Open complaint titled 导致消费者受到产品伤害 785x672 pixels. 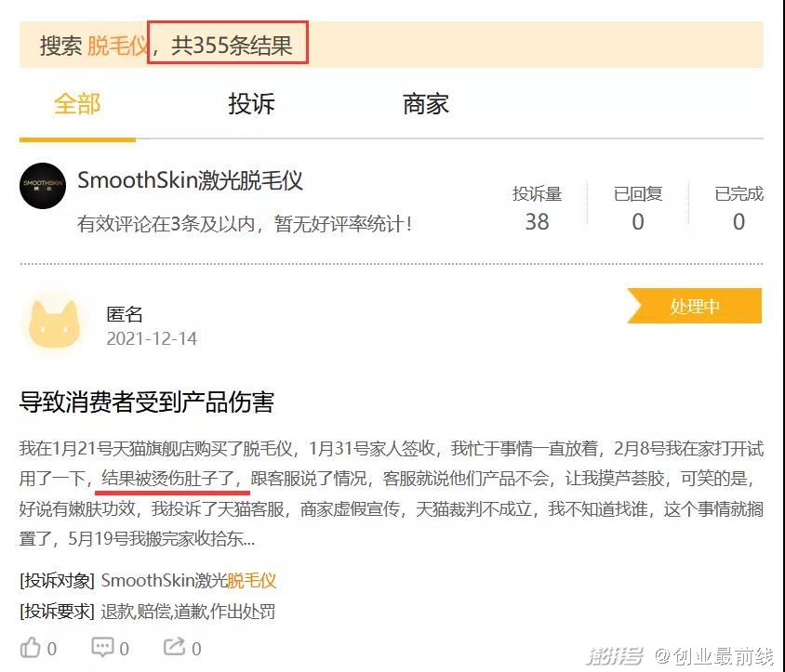click(x=147, y=402)
